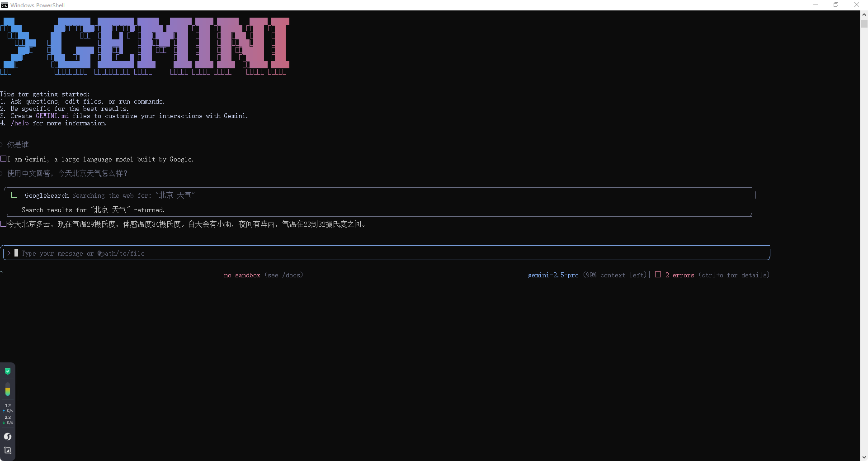868x461 pixels.
Task: Click the '今天北京多云' weather answer line
Action: (186, 224)
